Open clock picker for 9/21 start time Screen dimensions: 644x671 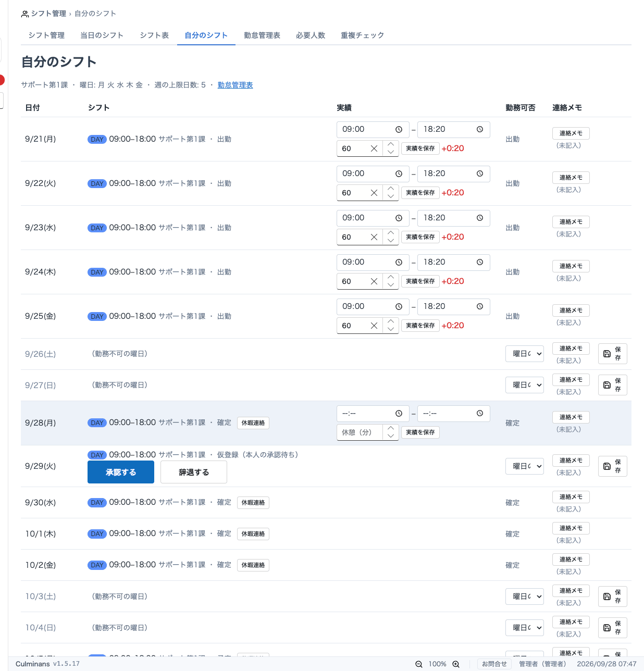click(x=399, y=129)
